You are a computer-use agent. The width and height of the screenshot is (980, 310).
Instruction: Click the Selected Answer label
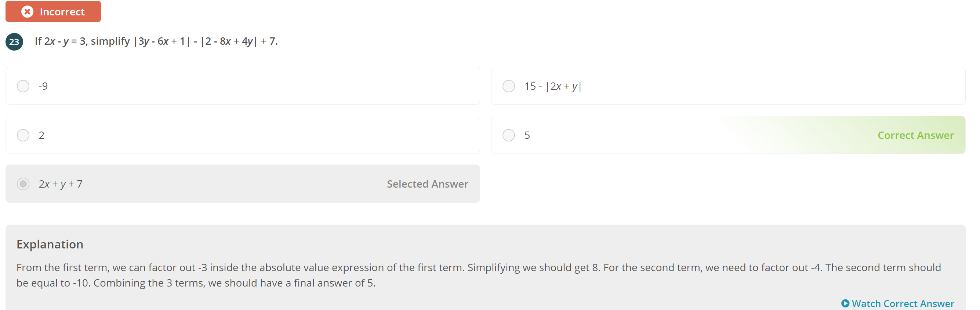click(x=427, y=184)
